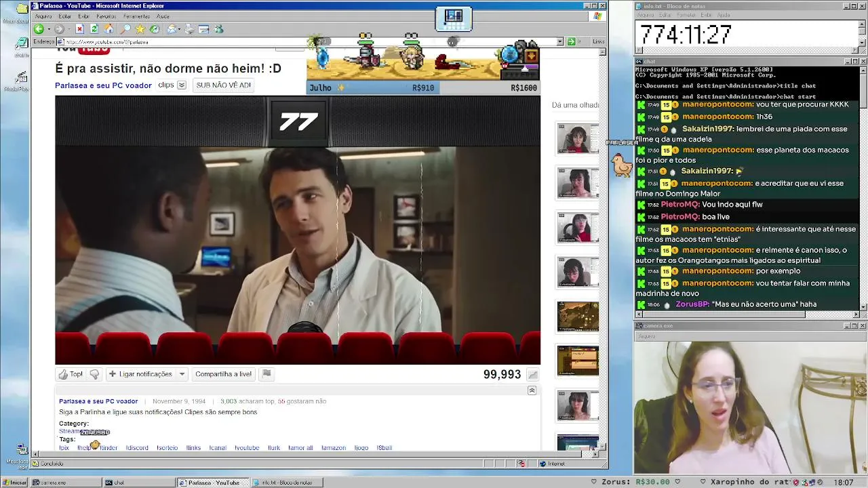Click the !youtube tag link
Screen dimensions: 868x488
pos(247,448)
